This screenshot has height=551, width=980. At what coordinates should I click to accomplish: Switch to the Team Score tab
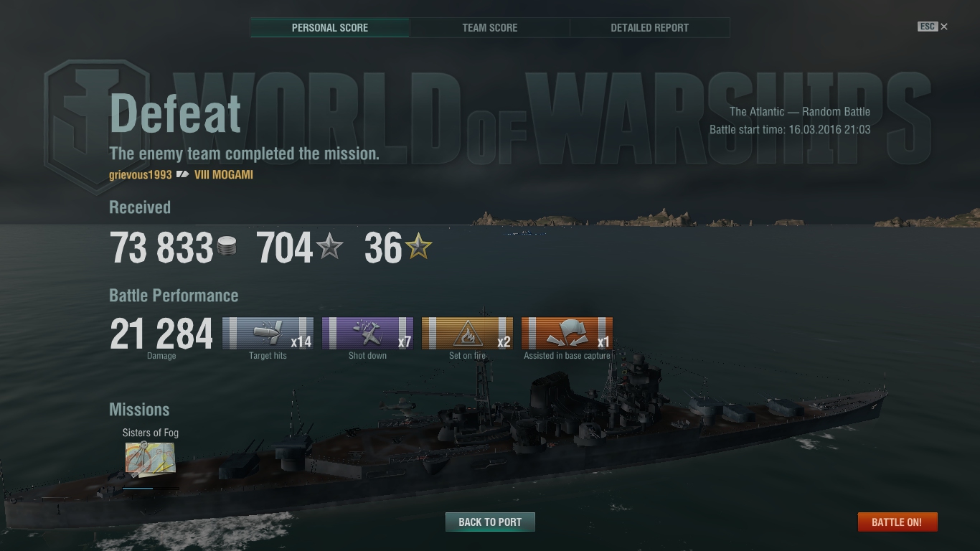coord(490,28)
